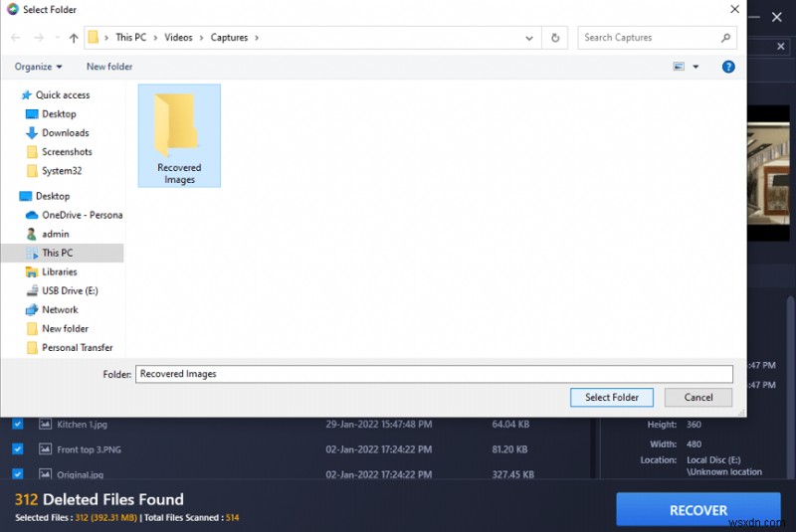Open Network in the sidebar
This screenshot has height=532, width=796.
60,310
